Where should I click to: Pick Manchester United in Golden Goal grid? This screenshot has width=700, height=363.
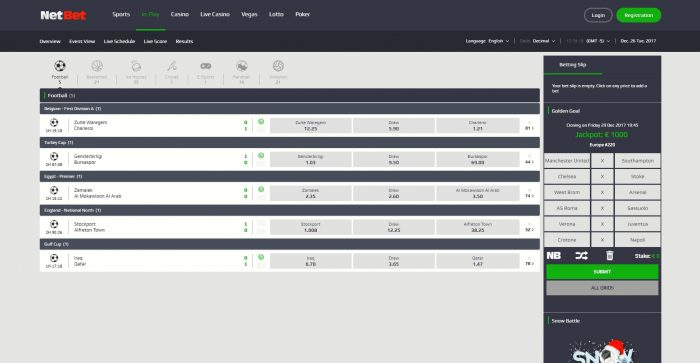click(567, 161)
